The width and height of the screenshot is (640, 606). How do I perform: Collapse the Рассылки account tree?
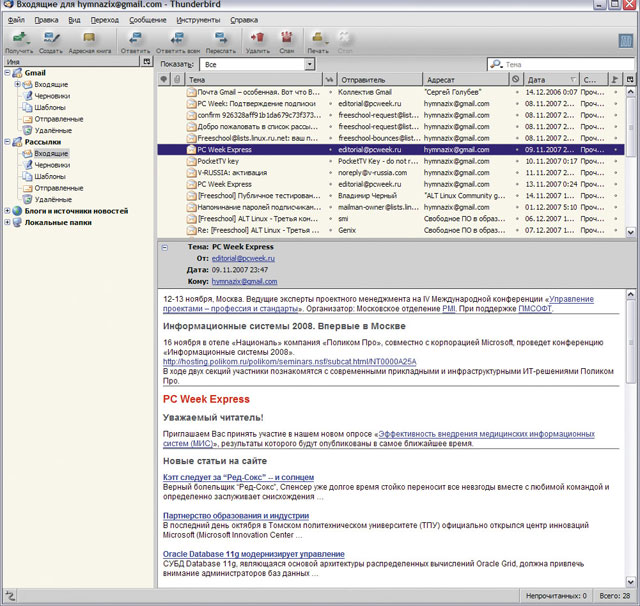coord(7,142)
